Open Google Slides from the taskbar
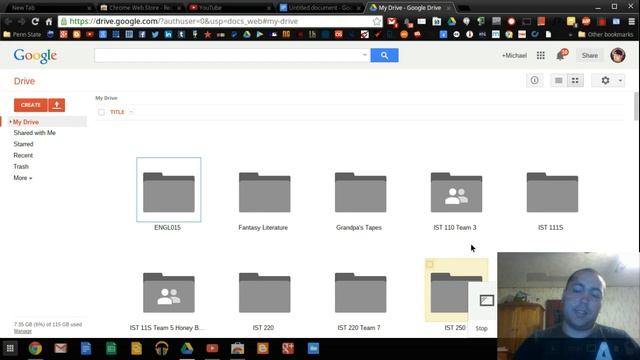Screen dimensions: 640x360 (x=136, y=348)
